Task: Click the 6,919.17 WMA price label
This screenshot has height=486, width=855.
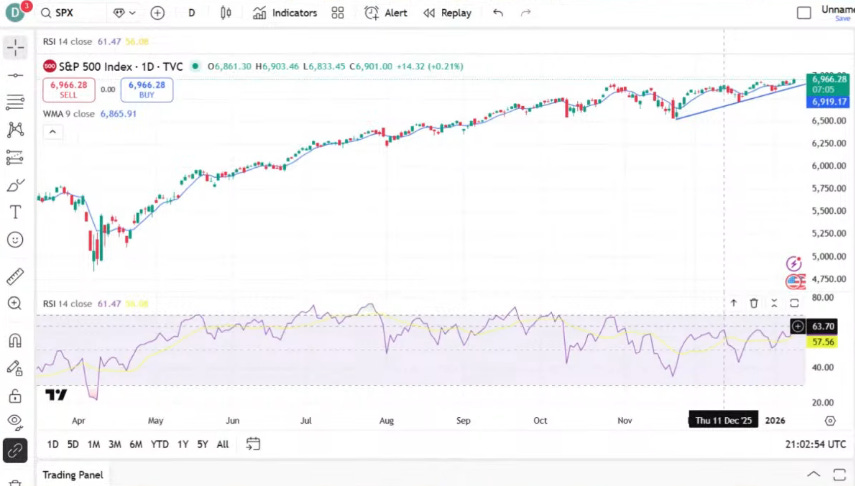Action: point(828,102)
